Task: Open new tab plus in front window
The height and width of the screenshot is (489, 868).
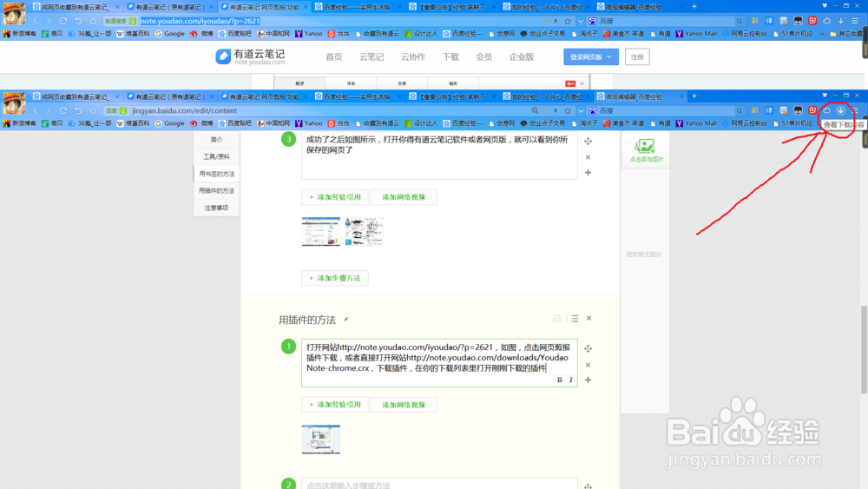Action: click(x=694, y=96)
